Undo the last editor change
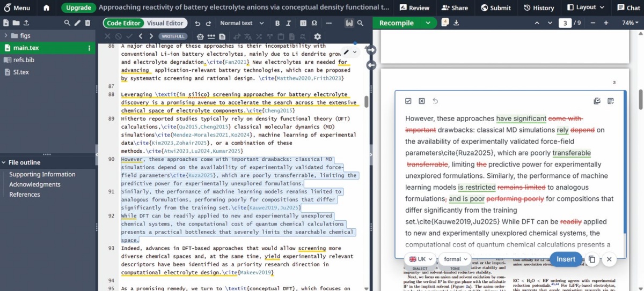 click(x=197, y=23)
